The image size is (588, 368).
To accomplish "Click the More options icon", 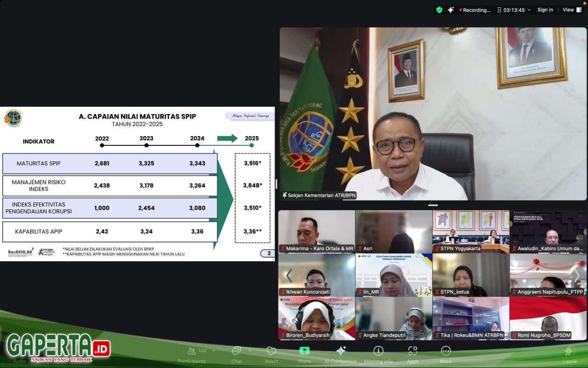I will coord(446,352).
